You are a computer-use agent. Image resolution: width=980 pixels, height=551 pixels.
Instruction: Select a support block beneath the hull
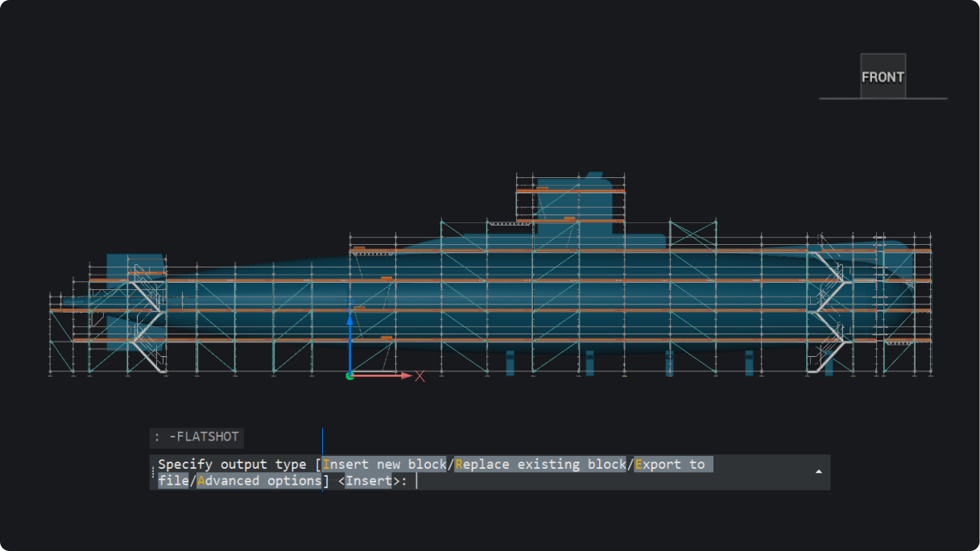[511, 364]
